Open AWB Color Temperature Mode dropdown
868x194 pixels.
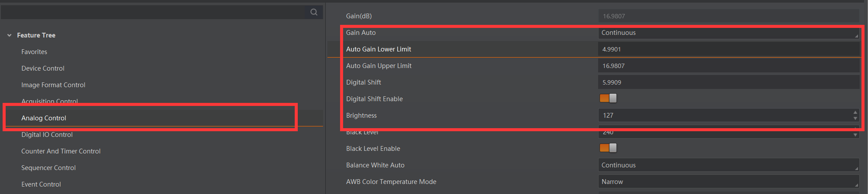tap(728, 182)
